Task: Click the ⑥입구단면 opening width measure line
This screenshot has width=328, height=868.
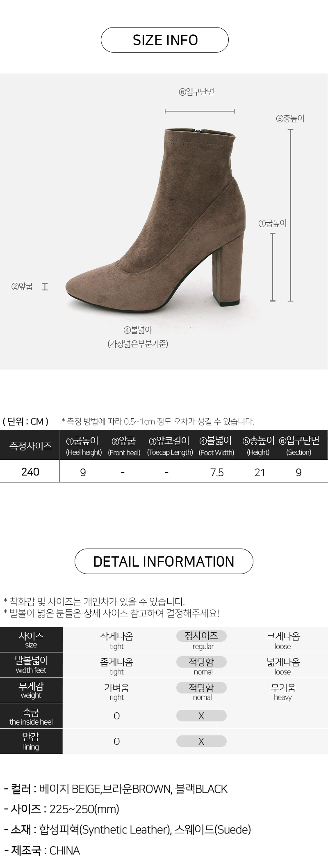Action: click(200, 111)
